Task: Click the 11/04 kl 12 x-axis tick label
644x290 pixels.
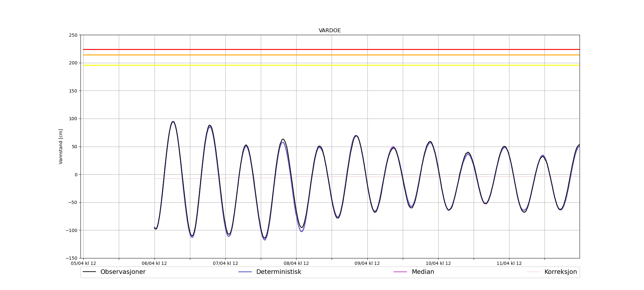Action: pyautogui.click(x=509, y=263)
